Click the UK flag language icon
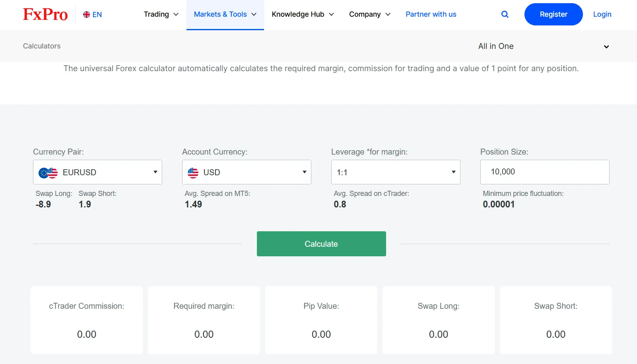The width and height of the screenshot is (637, 364). point(86,15)
